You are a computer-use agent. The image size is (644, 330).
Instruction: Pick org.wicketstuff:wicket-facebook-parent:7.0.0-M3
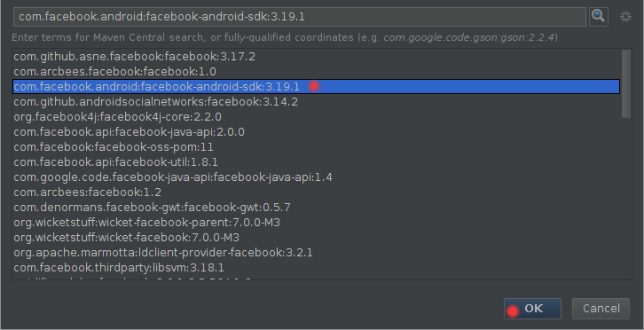point(317,223)
